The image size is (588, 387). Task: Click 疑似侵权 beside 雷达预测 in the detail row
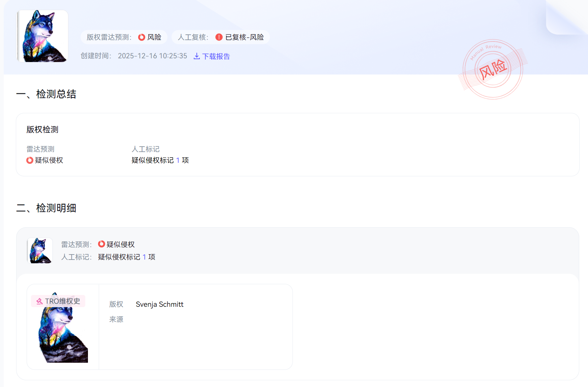(121, 244)
